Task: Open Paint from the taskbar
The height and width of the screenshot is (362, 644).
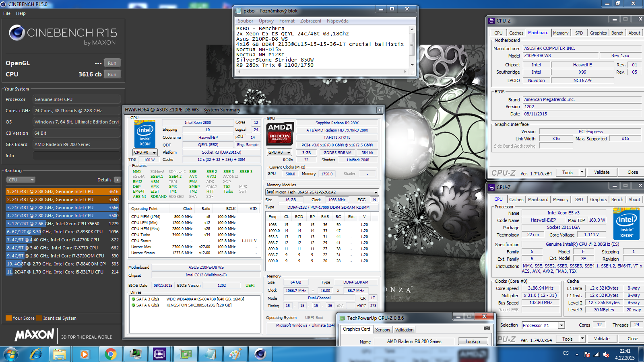Action: [x=235, y=354]
